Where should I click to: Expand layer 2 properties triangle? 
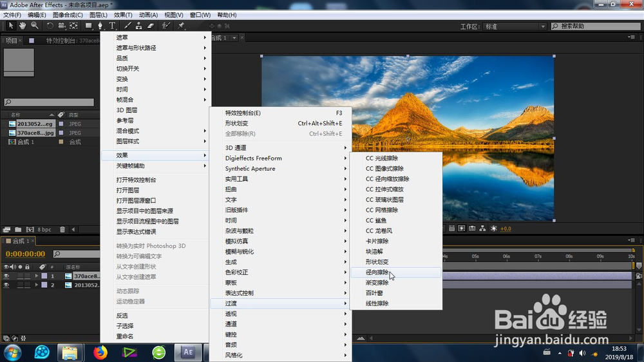37,285
